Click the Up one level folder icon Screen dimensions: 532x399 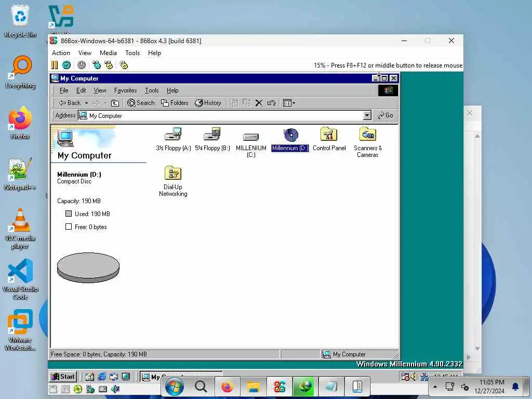pyautogui.click(x=115, y=103)
